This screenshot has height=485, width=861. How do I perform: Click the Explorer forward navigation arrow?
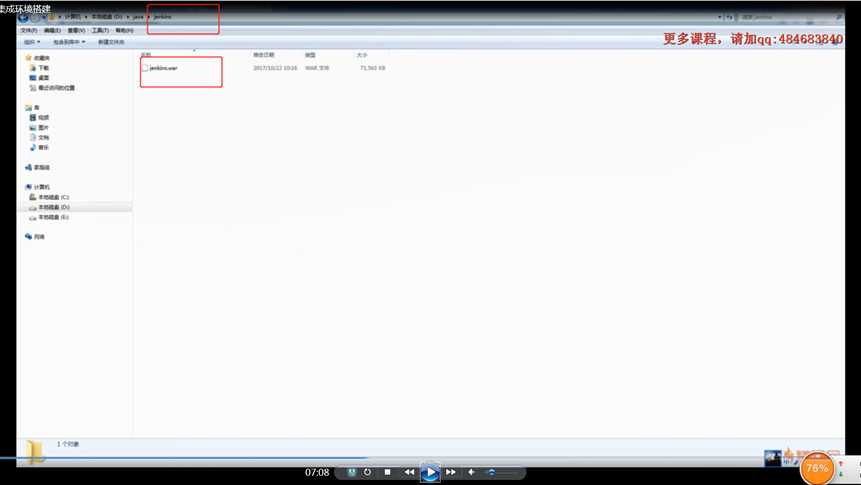[36, 17]
